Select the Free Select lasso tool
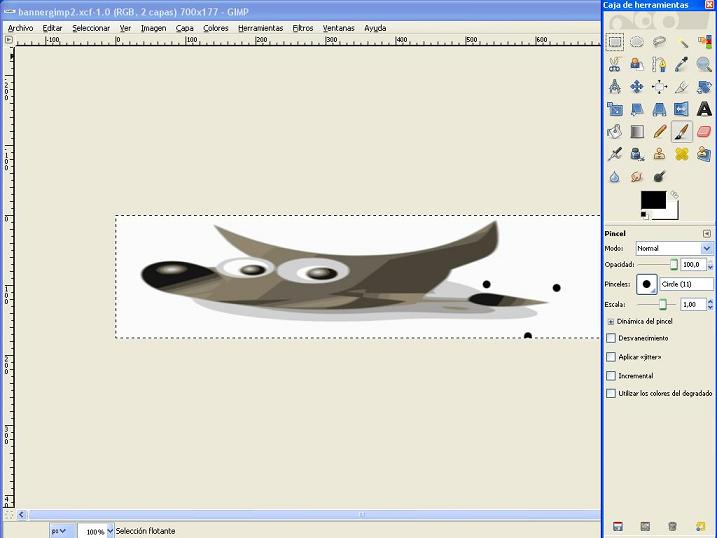The height and width of the screenshot is (538, 717). (659, 42)
